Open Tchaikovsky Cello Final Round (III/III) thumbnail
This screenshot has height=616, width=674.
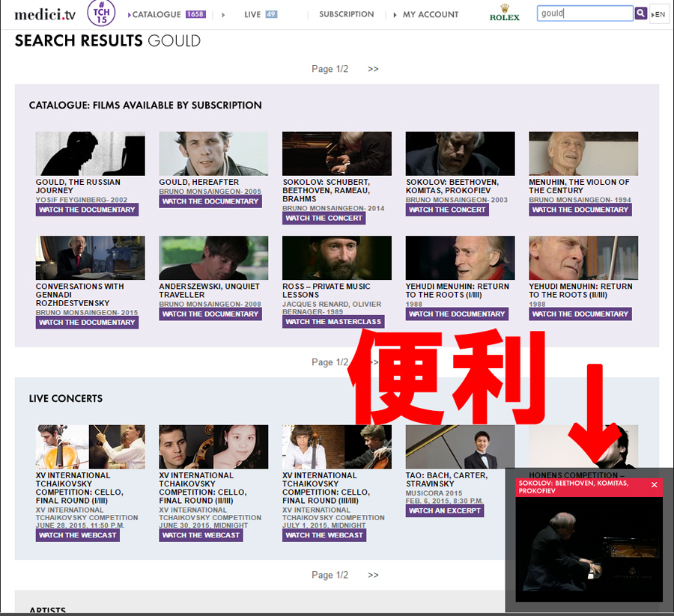[337, 447]
